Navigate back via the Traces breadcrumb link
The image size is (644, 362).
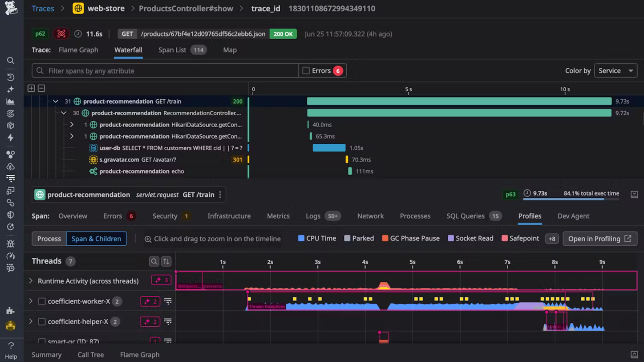point(43,8)
